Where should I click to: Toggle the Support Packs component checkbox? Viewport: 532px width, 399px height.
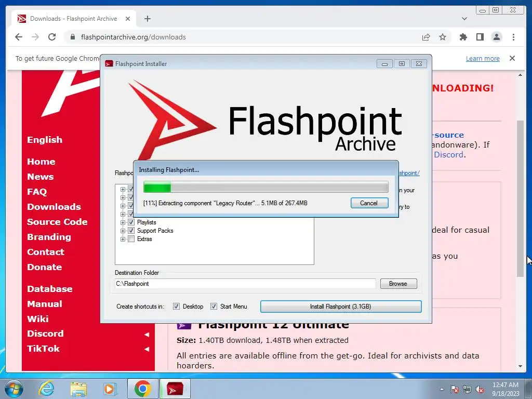click(131, 231)
